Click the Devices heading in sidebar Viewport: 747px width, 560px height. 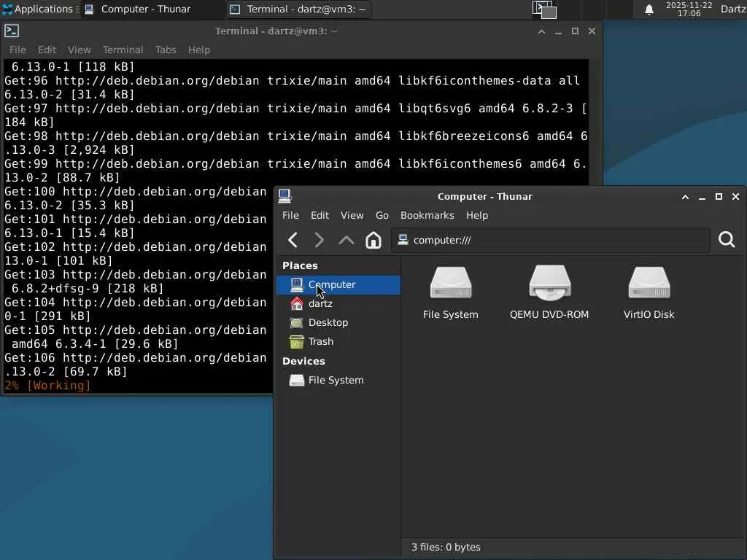pyautogui.click(x=303, y=362)
